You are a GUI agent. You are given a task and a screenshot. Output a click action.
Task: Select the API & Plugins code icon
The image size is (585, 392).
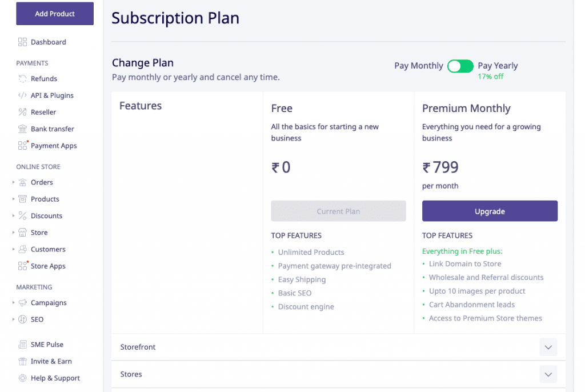coord(22,95)
